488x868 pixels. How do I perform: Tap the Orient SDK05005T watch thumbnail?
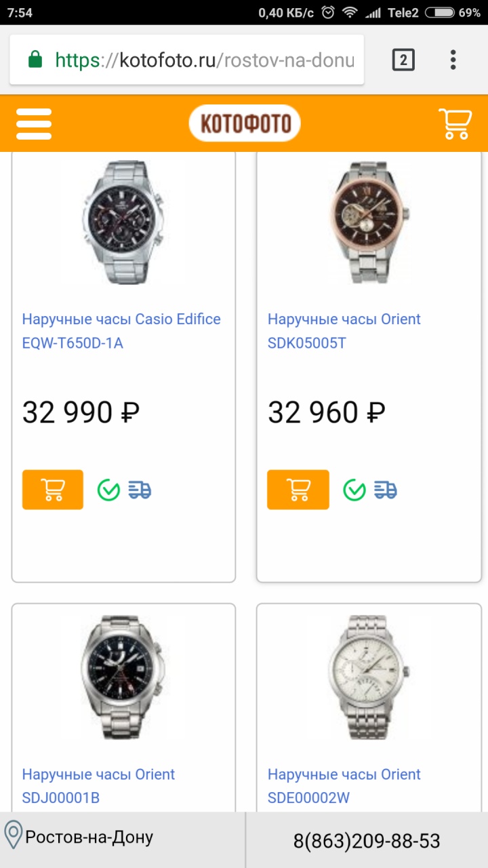coord(369,224)
